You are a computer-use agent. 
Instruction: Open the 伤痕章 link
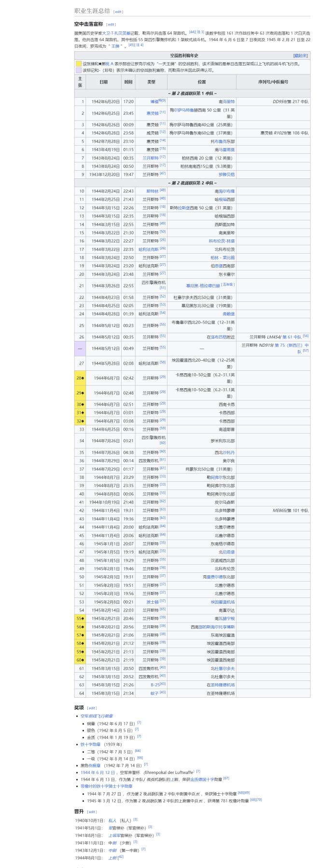[x=95, y=765]
